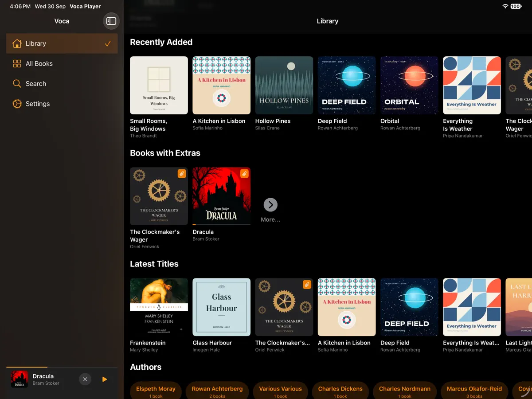532x399 pixels.
Task: Click the Settings gear icon
Action: (17, 104)
